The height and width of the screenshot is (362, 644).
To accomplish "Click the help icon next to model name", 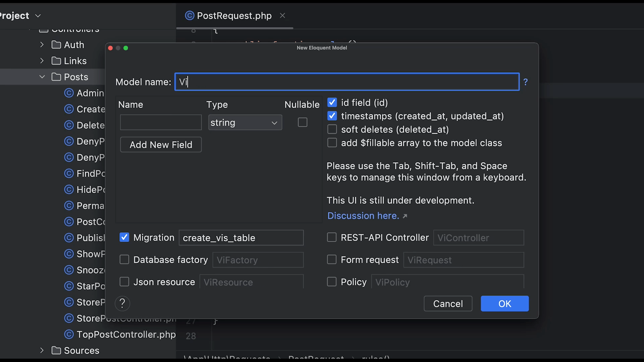I will [526, 82].
